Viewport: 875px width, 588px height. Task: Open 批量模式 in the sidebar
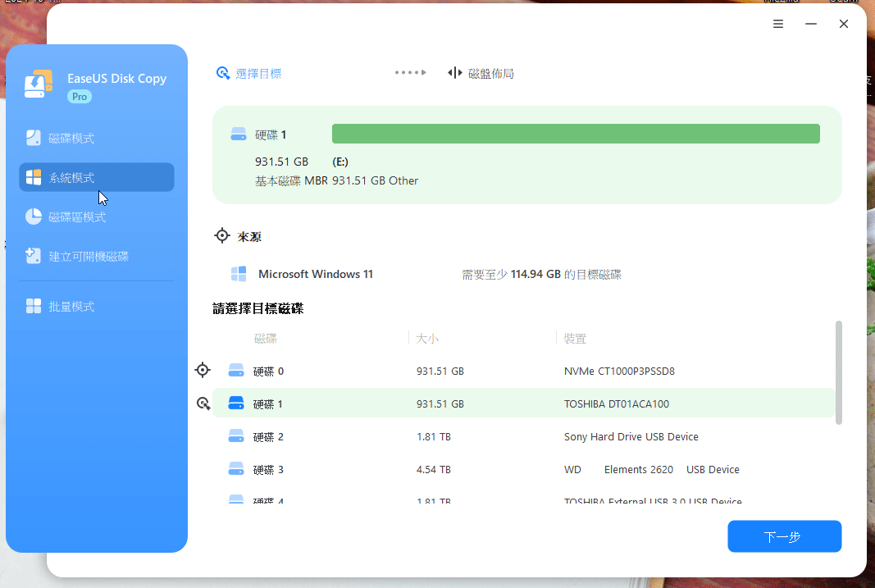97,306
